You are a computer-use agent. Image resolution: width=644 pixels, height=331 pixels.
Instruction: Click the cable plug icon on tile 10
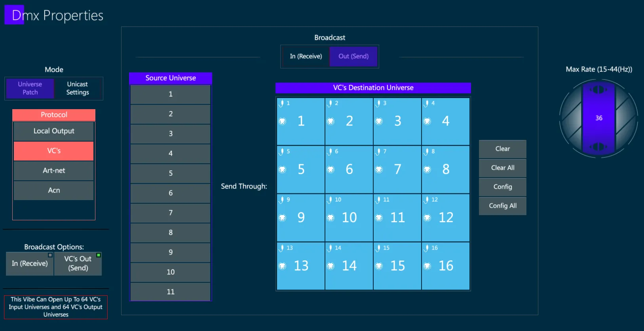pos(330,200)
